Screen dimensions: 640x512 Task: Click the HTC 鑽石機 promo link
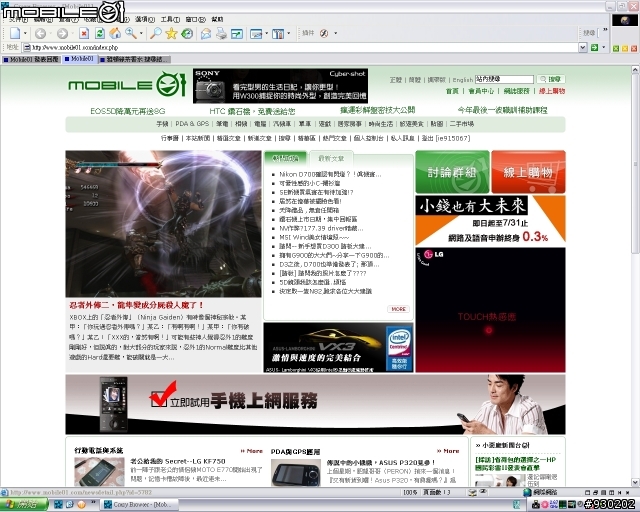point(252,111)
